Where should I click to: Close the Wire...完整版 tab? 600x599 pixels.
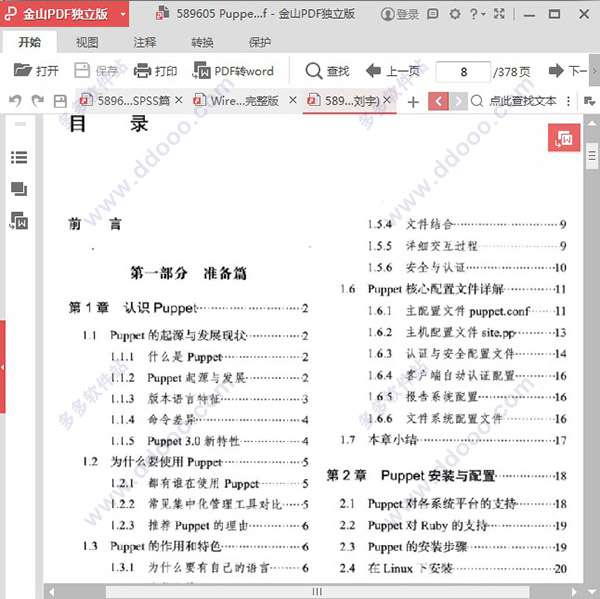click(293, 100)
